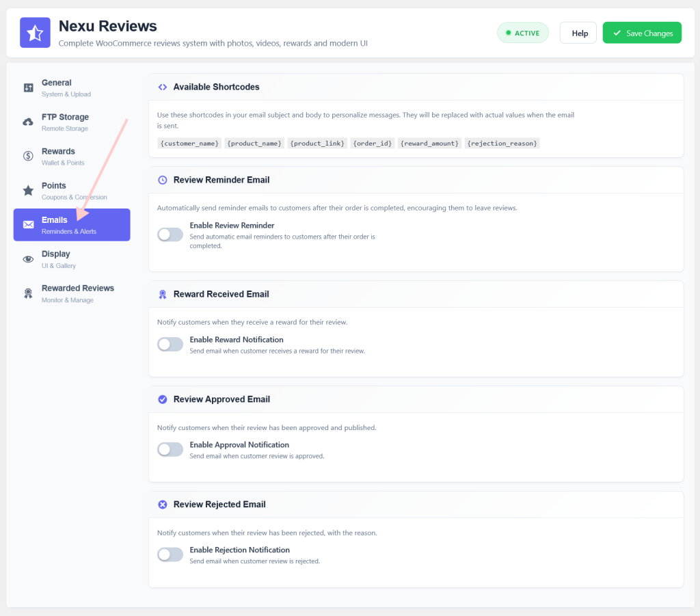Click the General sliders icon in sidebar

(28, 88)
